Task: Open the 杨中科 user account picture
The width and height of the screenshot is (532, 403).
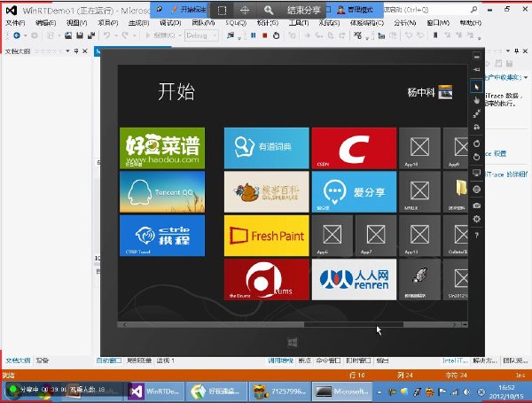Action: click(x=445, y=92)
